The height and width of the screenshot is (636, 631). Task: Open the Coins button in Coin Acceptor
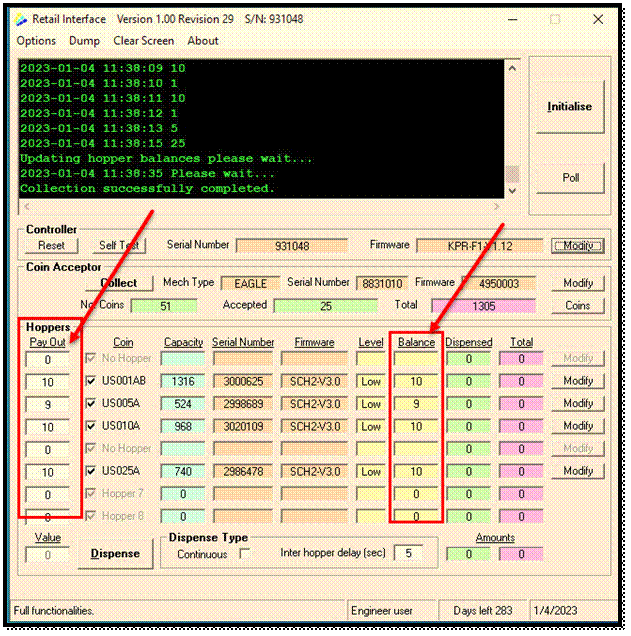578,305
